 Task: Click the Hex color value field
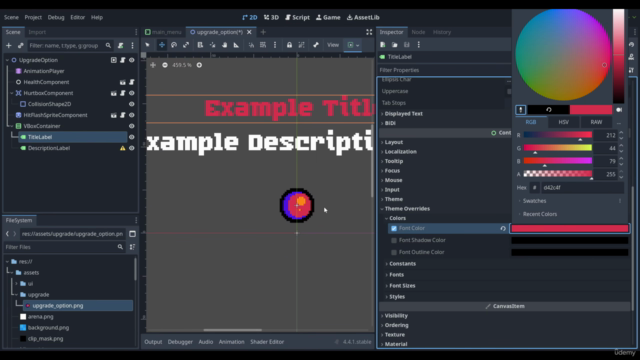(582, 188)
